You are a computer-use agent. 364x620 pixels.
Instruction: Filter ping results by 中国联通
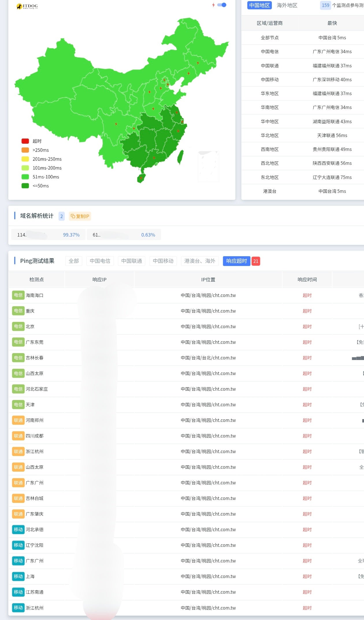(x=131, y=261)
